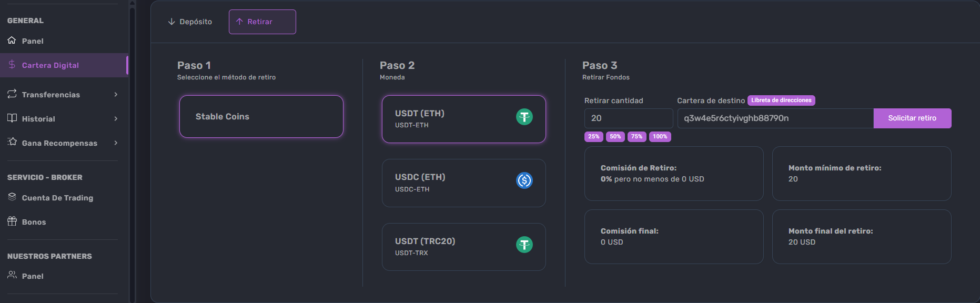Click the Cuenta De Trading layers icon
Screen dimensions: 980x303
[12, 197]
